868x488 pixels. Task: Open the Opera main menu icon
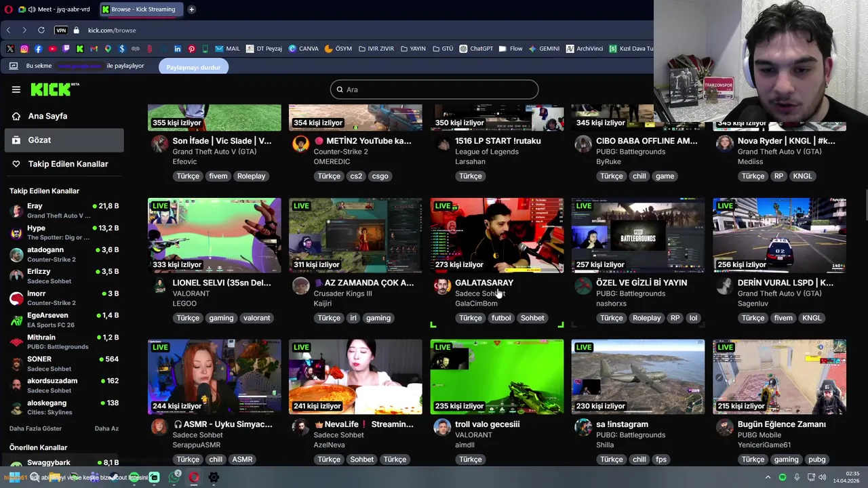(9, 9)
